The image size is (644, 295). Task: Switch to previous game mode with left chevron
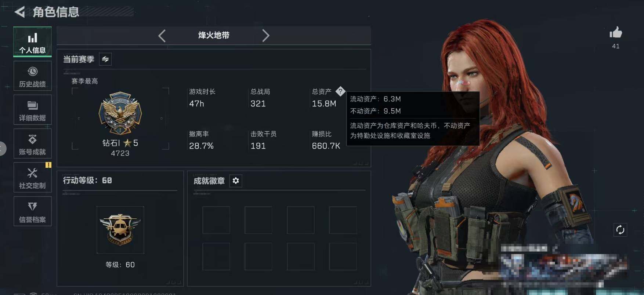tap(162, 36)
